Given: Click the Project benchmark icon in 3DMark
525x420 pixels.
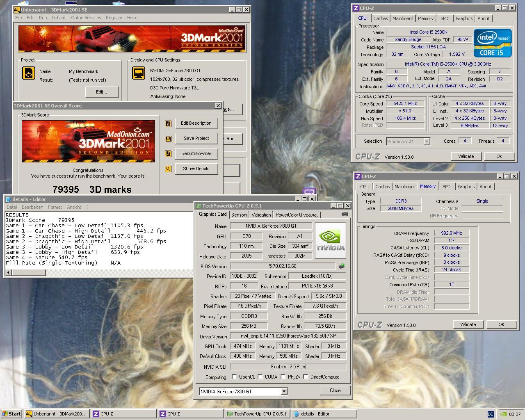Looking at the screenshot, I should click(29, 73).
